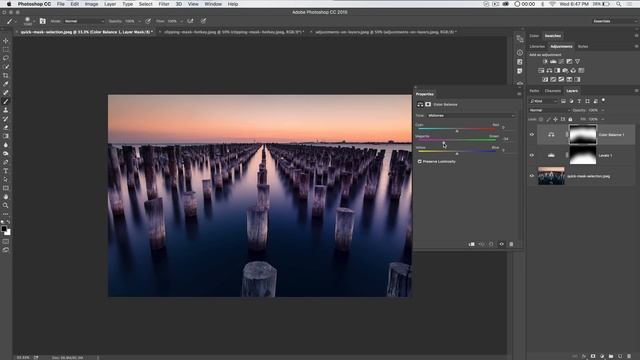Open the Layer menu

click(110, 4)
